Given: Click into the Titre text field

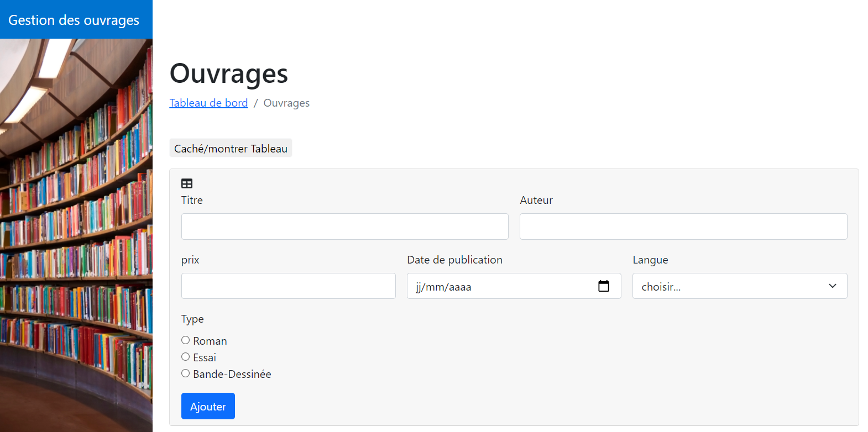Looking at the screenshot, I should click(x=344, y=226).
